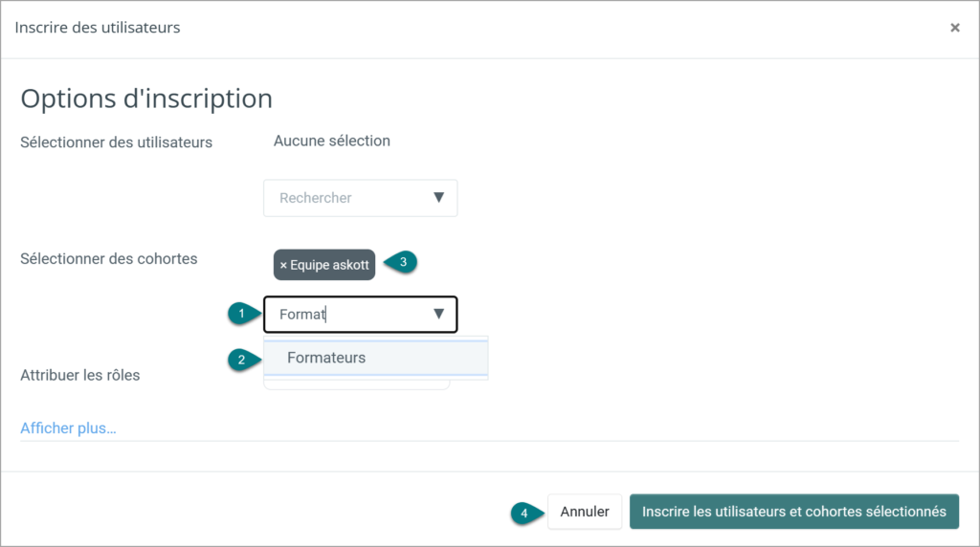
Task: Click into the cohort field containing Format
Action: (360, 314)
